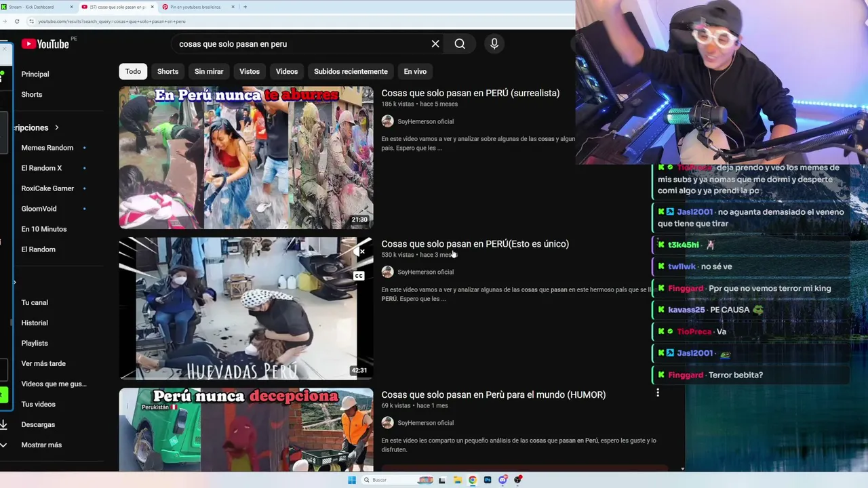The height and width of the screenshot is (488, 868).
Task: Open video titled Cosas que solo pasan en PERÚ (surrealista)
Action: (x=471, y=93)
